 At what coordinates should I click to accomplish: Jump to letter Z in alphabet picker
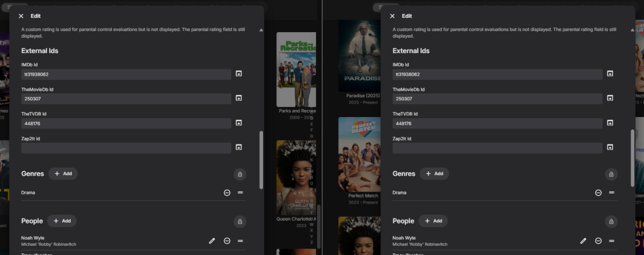[311, 243]
